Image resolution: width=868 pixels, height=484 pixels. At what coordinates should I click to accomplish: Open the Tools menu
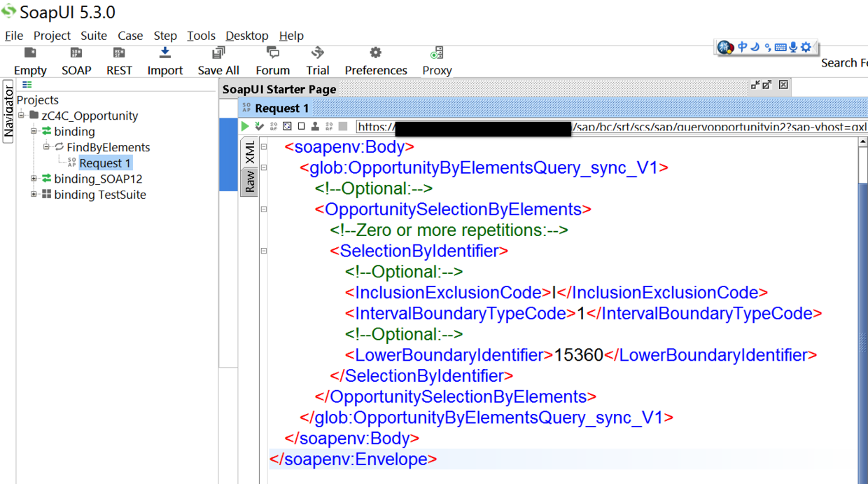point(201,36)
